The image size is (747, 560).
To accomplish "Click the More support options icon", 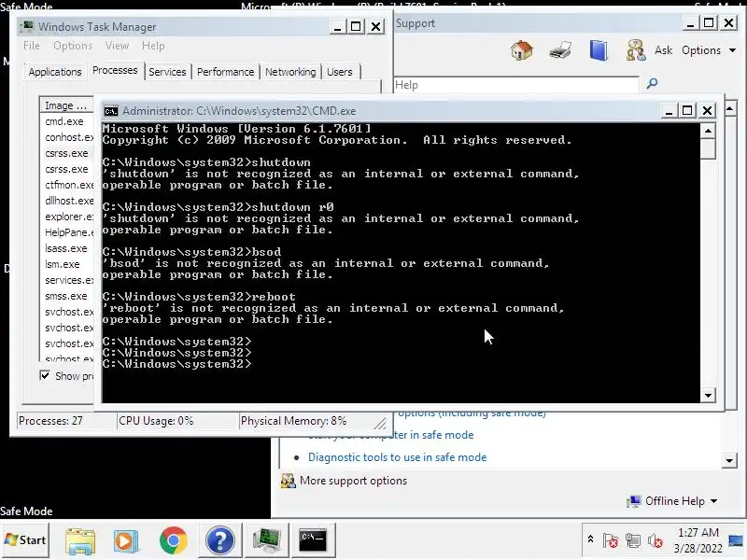I will (288, 481).
